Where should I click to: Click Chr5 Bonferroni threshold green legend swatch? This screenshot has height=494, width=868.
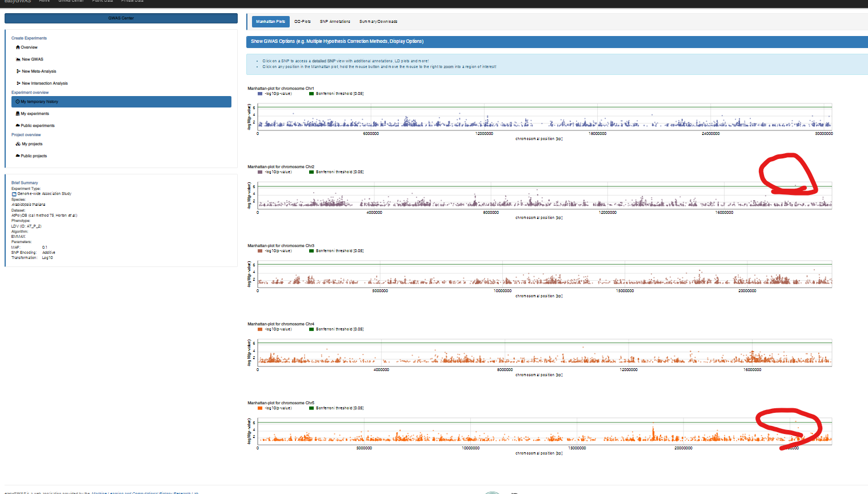[x=311, y=408]
